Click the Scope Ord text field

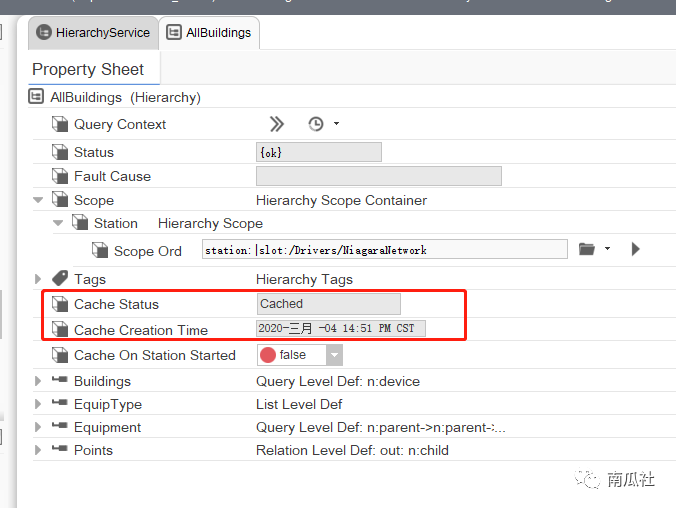tap(385, 249)
